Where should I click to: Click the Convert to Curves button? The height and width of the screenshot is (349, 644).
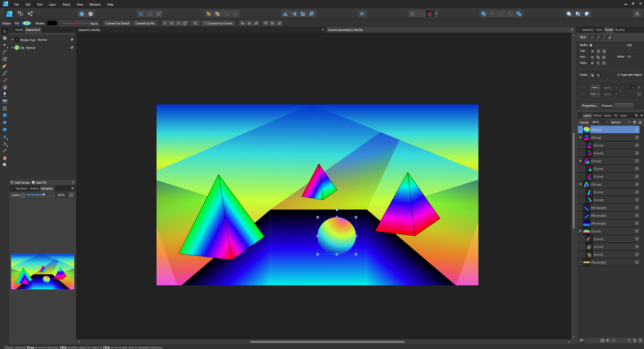pyautogui.click(x=218, y=23)
